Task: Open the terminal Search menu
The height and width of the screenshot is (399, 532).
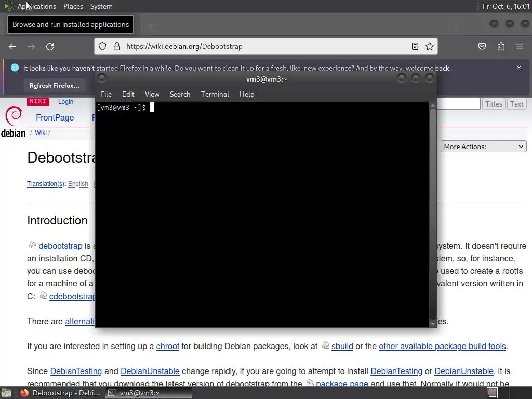Action: pyautogui.click(x=180, y=95)
